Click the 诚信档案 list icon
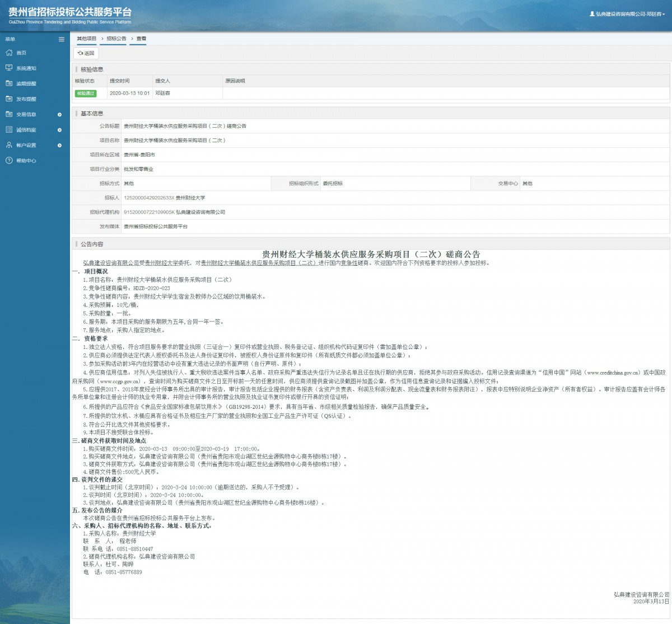The image size is (672, 624). (x=9, y=129)
